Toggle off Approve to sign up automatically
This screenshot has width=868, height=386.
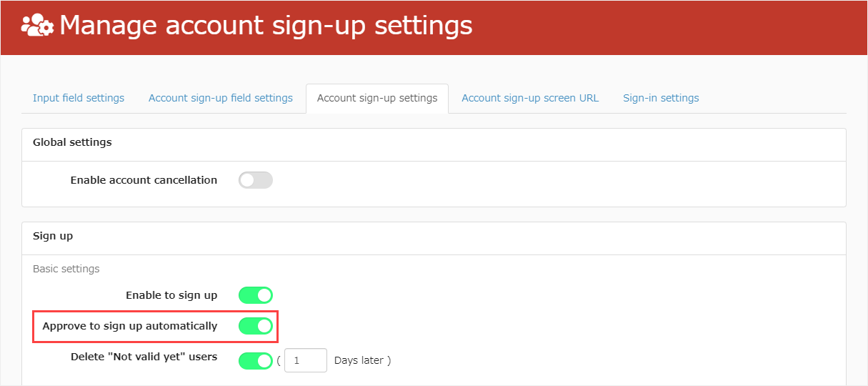click(x=255, y=326)
